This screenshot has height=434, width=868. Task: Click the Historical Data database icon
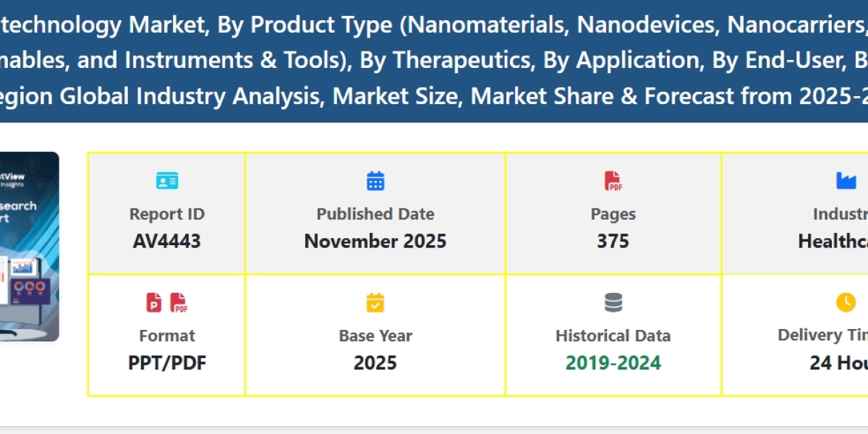(613, 302)
